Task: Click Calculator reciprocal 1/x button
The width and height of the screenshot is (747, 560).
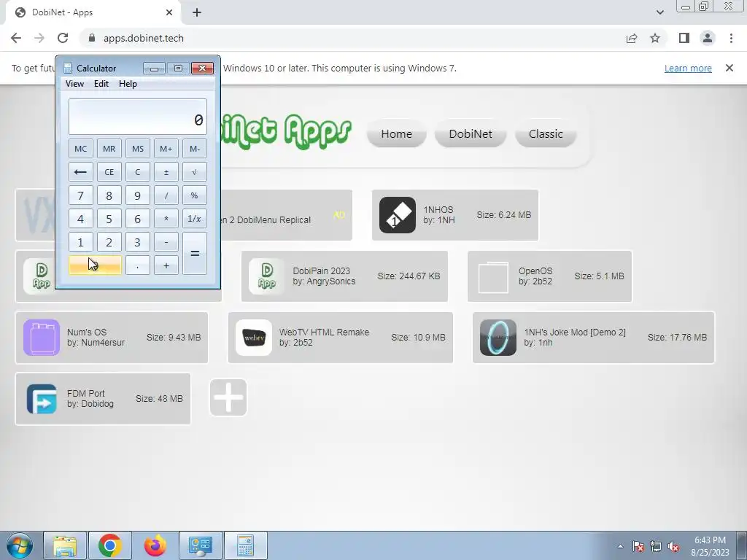Action: 195,219
